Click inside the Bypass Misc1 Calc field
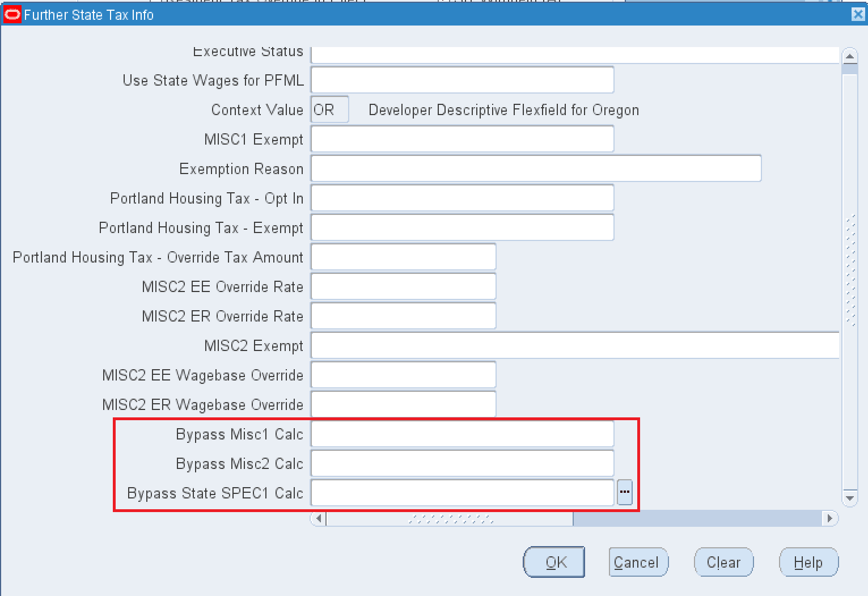The image size is (868, 596). pyautogui.click(x=461, y=433)
